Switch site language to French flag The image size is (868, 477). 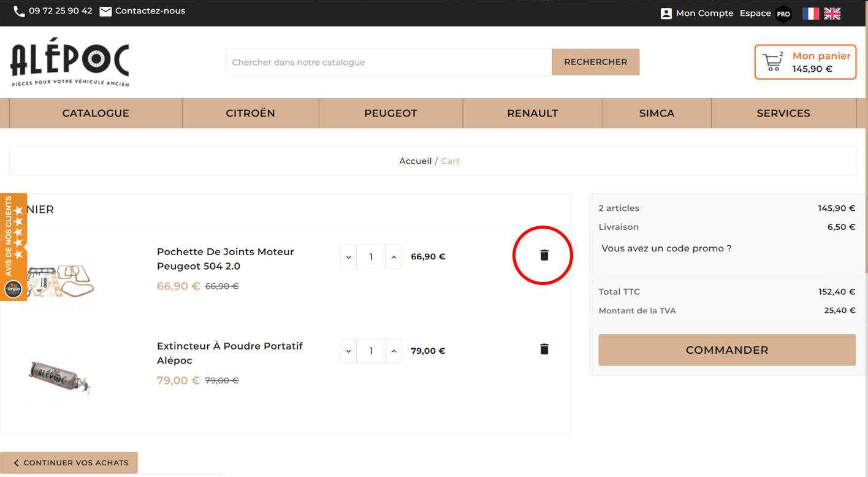point(811,13)
